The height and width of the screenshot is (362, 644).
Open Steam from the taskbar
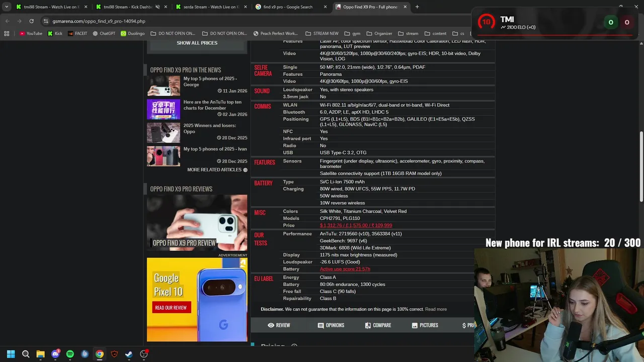pyautogui.click(x=129, y=354)
